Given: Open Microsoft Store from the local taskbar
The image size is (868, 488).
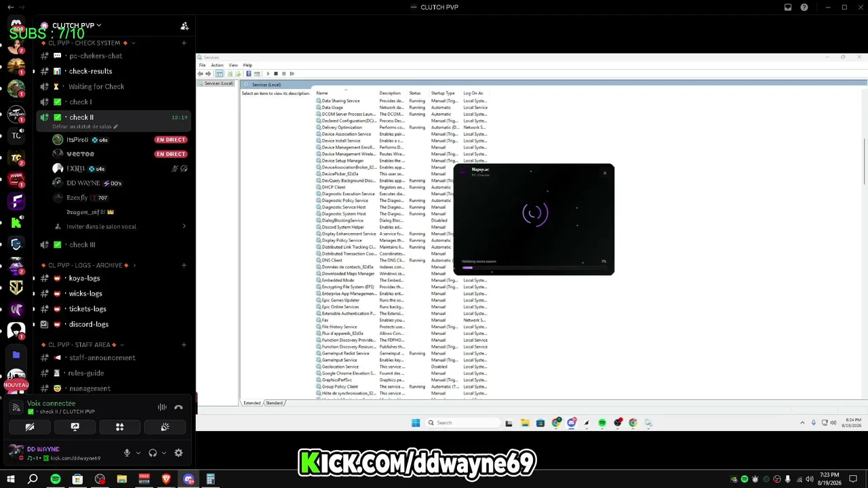Looking at the screenshot, I should [77, 479].
